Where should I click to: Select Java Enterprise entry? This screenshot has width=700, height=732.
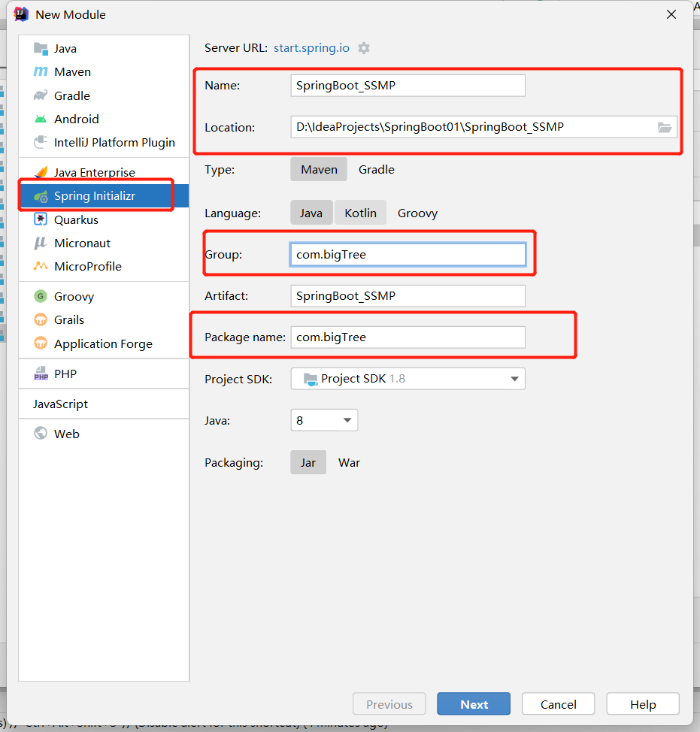coord(104,172)
